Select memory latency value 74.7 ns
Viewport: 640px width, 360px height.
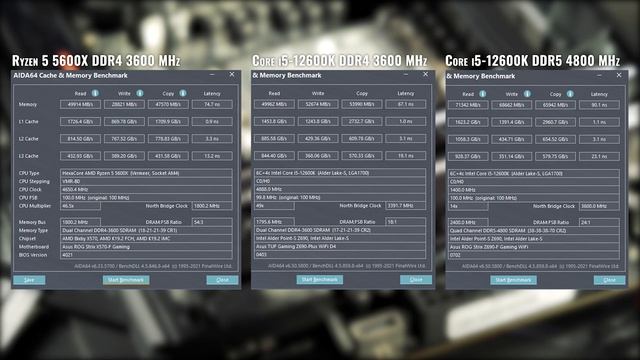(x=212, y=104)
